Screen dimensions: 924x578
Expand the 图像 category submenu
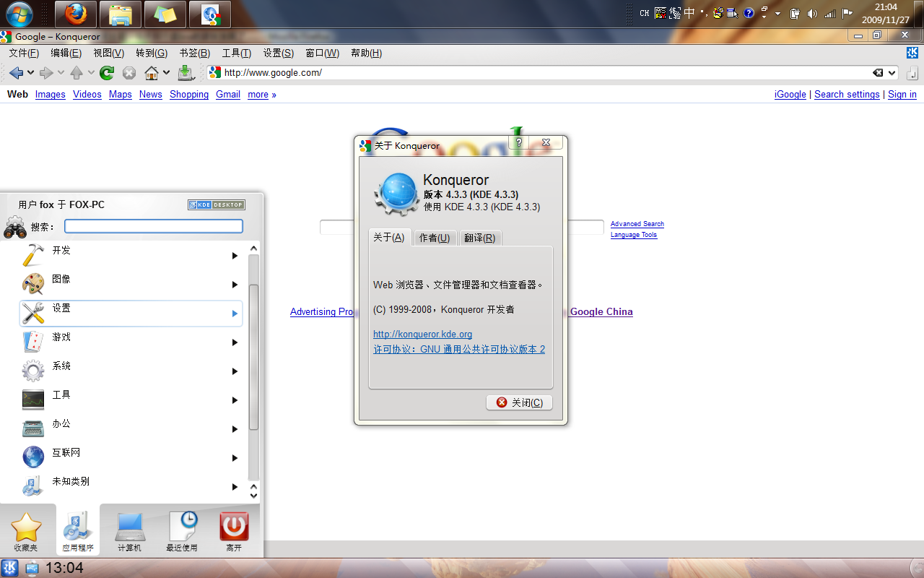click(131, 284)
